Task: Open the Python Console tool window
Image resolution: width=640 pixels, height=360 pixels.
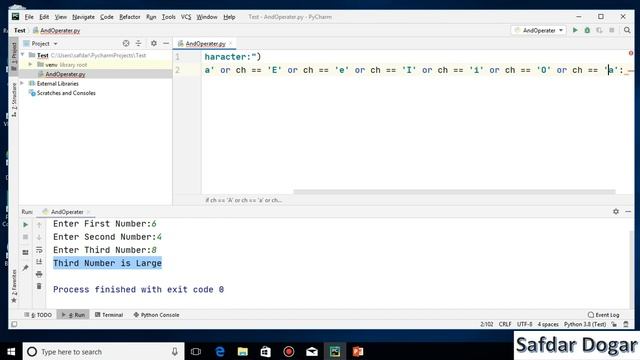Action: click(156, 315)
